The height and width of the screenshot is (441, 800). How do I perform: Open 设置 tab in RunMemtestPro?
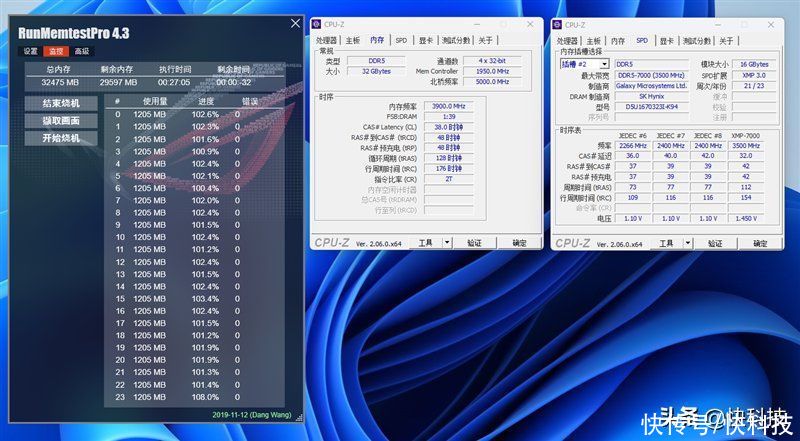coord(31,51)
